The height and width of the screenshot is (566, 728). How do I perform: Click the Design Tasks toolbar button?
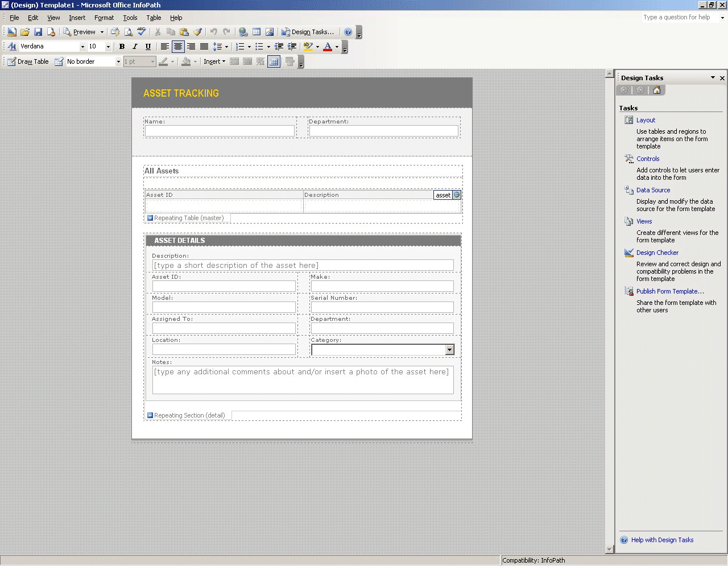[308, 32]
